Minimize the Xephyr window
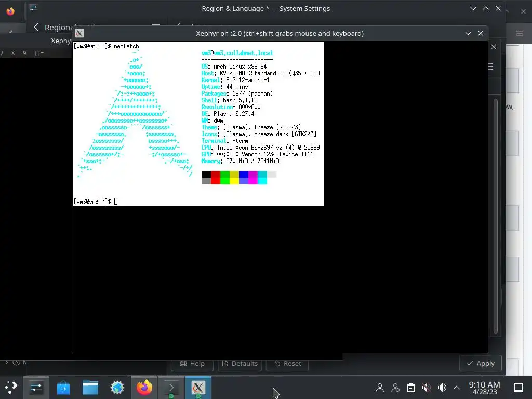The image size is (532, 399). 468,33
